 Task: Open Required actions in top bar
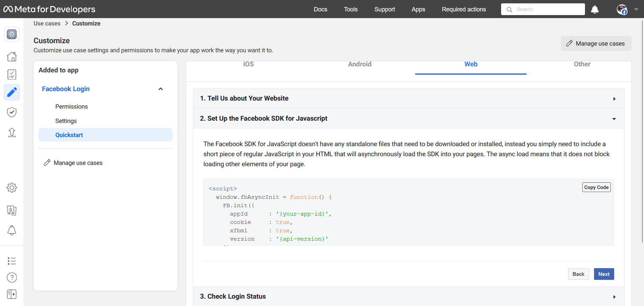coord(464,9)
